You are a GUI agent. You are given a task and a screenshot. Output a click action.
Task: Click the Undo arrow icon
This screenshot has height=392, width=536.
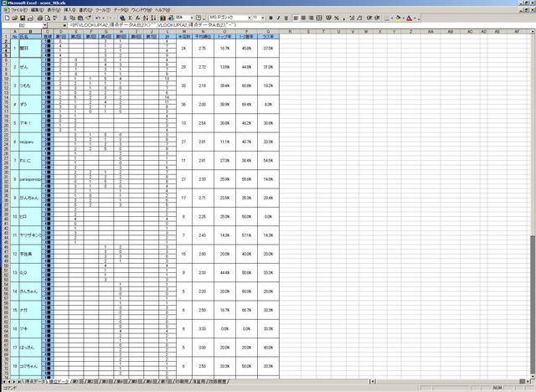[x=98, y=17]
